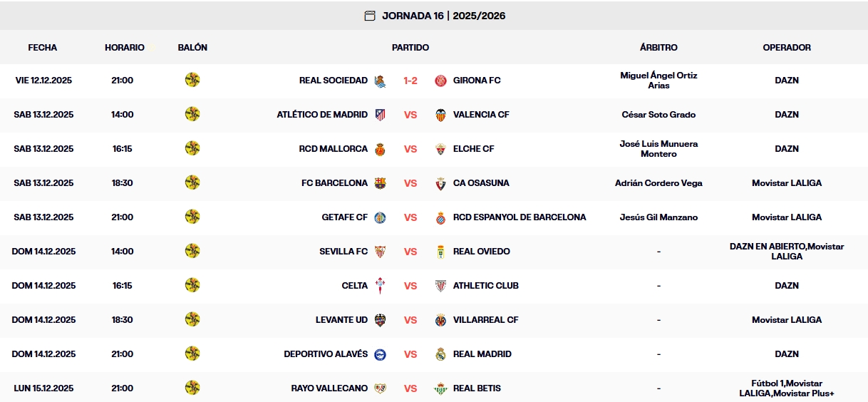Click the Athletic Club crest
This screenshot has width=868, height=402.
coord(440,286)
